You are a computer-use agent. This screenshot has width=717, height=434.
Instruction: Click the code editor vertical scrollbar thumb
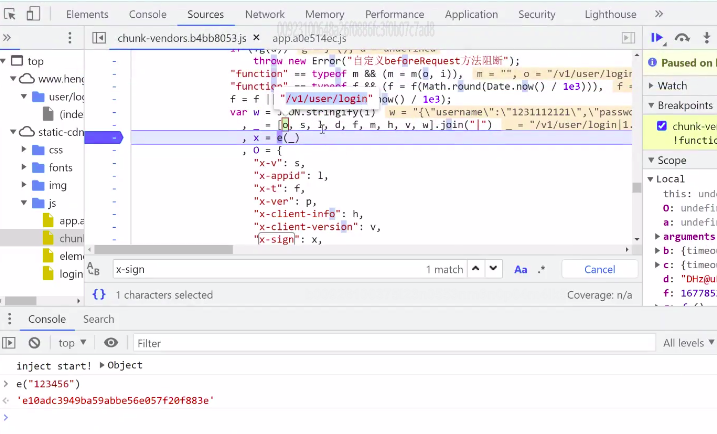[x=637, y=187]
